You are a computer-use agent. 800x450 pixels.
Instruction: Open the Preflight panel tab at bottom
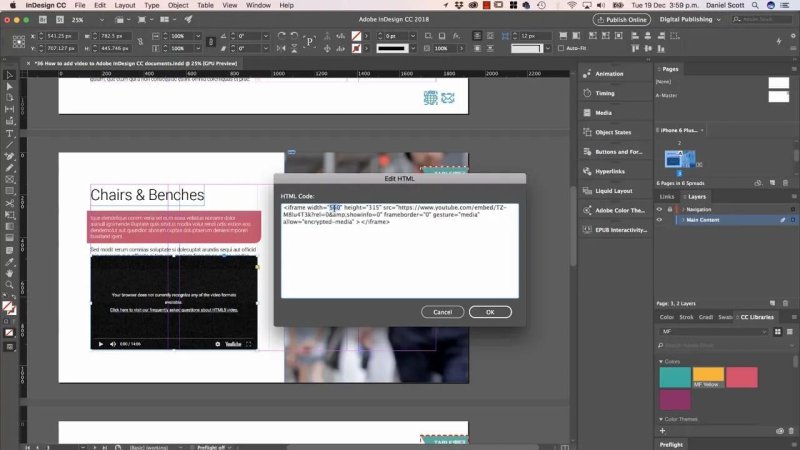click(671, 445)
